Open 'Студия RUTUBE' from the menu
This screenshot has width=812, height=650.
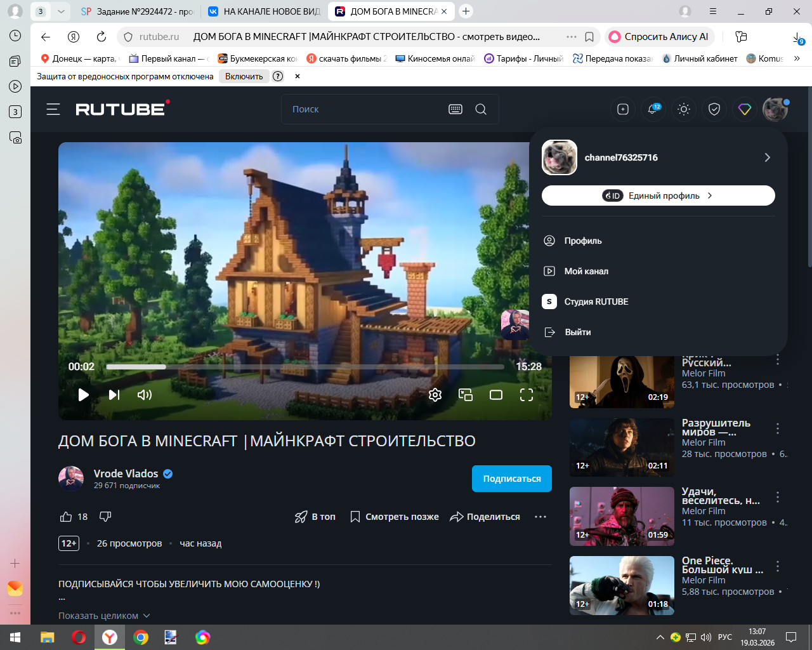658,302
